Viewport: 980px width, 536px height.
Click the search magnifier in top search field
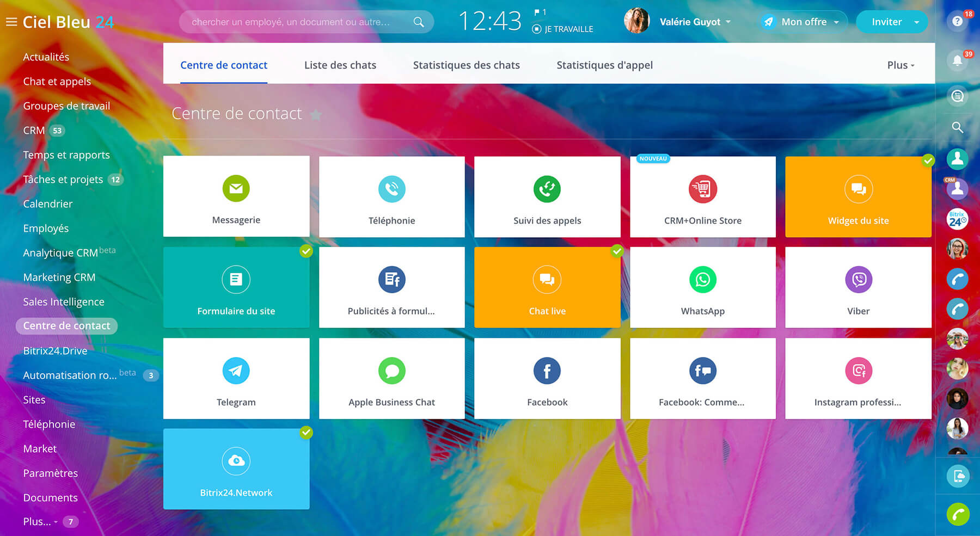(418, 22)
